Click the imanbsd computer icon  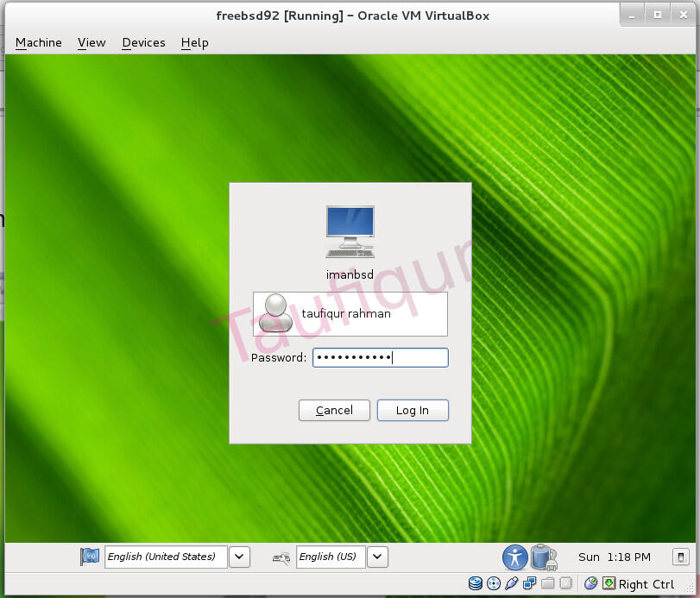click(350, 232)
